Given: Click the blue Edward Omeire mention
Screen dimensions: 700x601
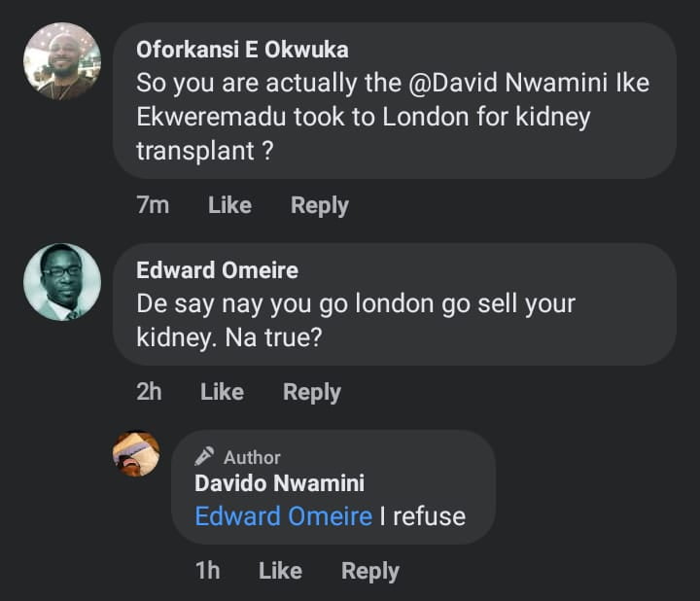Looking at the screenshot, I should click(x=284, y=515).
